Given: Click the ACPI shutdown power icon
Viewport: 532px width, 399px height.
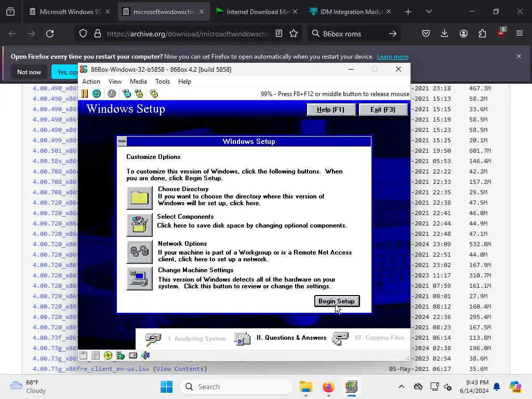Looking at the screenshot, I should point(112,94).
